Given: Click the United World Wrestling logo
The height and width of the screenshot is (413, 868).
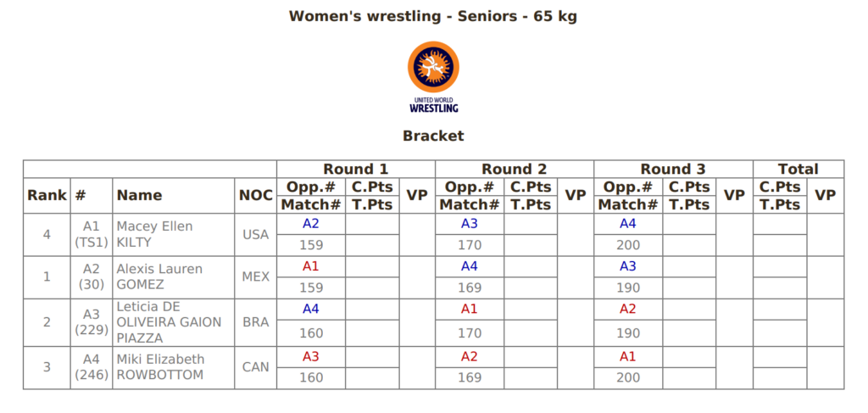Looking at the screenshot, I should coord(433,77).
